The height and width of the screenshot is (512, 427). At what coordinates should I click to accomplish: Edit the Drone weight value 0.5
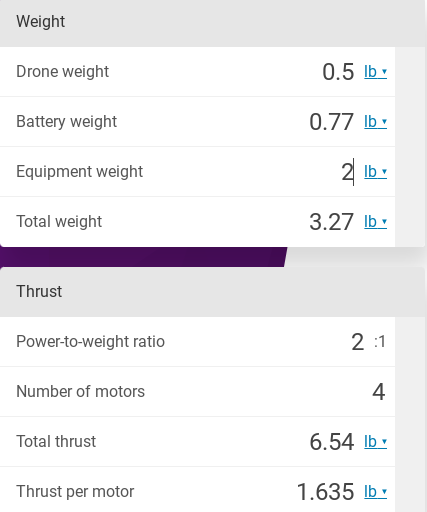coord(338,72)
